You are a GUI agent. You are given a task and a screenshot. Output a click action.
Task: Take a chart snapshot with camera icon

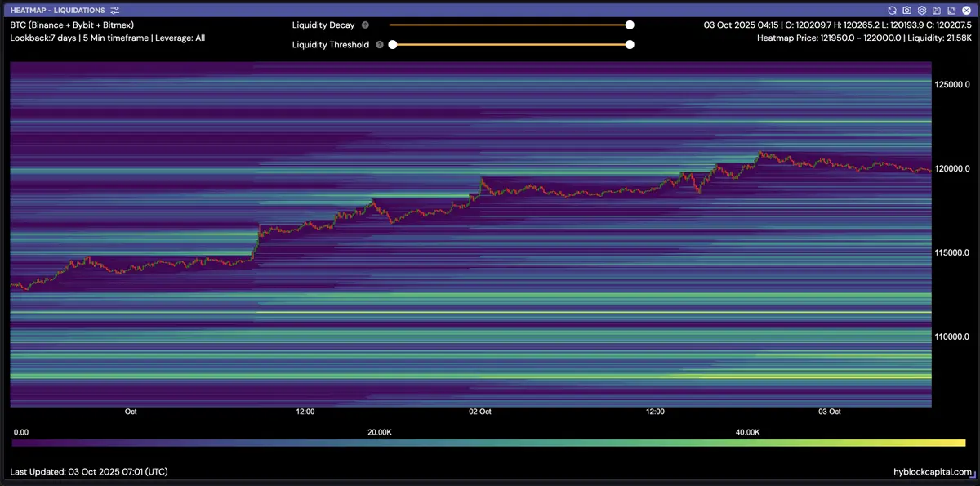(x=906, y=10)
